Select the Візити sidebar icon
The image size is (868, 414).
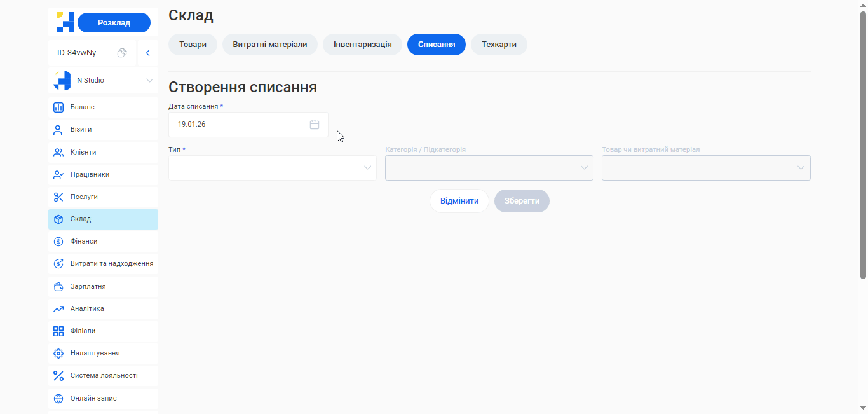(58, 129)
